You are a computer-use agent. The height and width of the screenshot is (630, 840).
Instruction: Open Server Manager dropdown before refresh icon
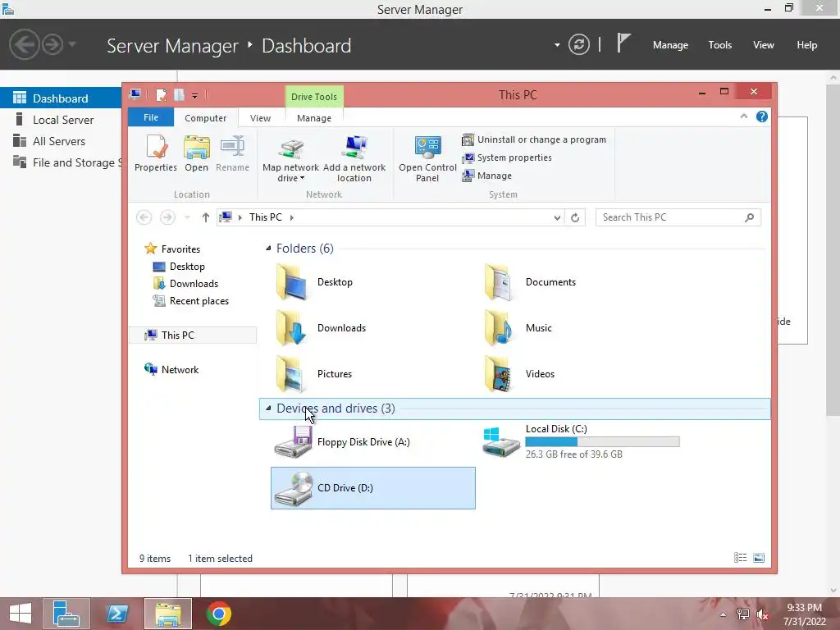(x=557, y=45)
